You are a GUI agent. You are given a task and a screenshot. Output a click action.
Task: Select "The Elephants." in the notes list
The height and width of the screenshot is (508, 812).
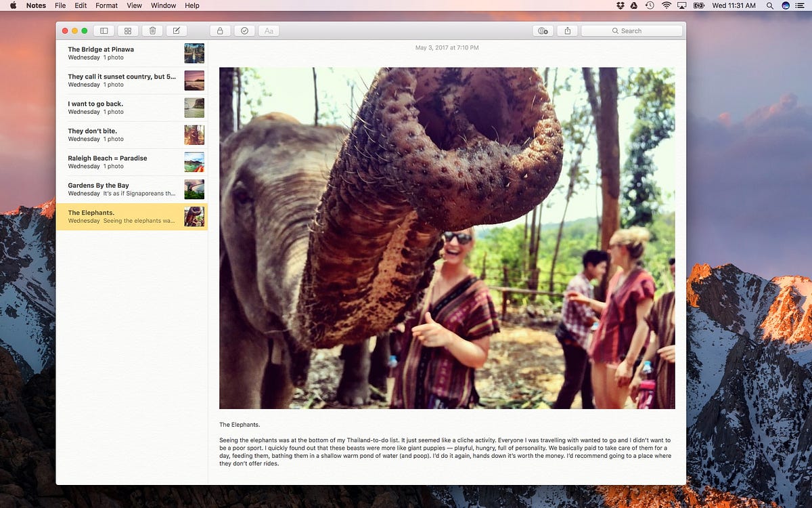[132, 217]
